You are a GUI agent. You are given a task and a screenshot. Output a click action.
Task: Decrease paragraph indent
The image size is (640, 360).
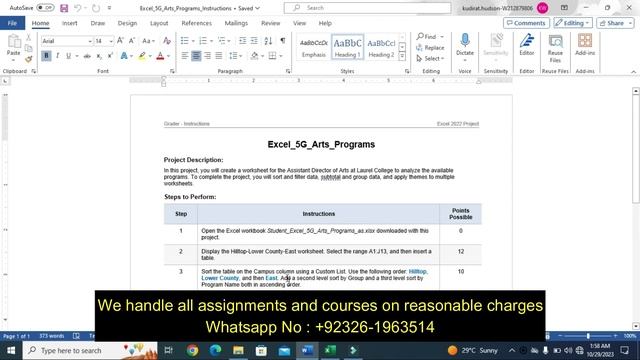point(242,41)
